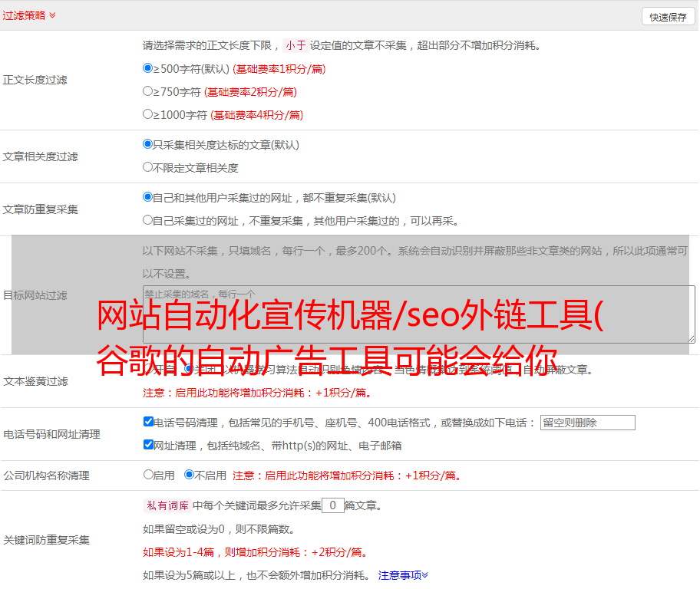Click the 电话号码和网址清理 row label
Image resolution: width=700 pixels, height=589 pixels.
pyautogui.click(x=51, y=434)
